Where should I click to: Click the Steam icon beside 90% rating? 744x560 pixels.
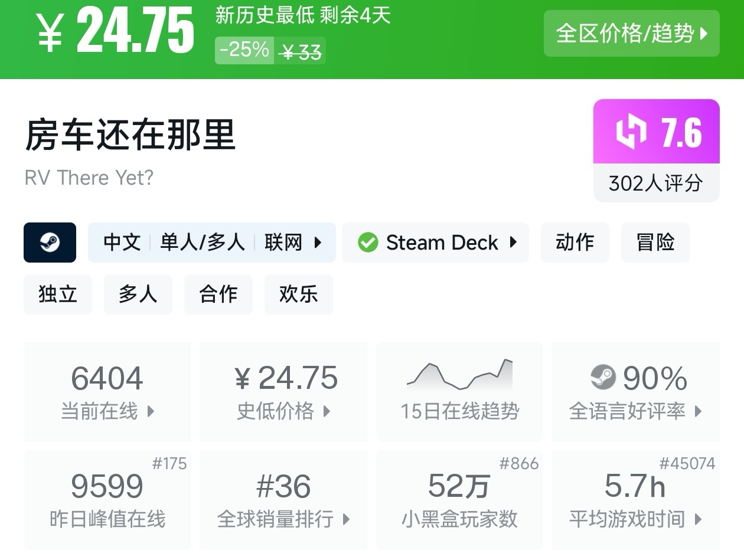pos(603,378)
